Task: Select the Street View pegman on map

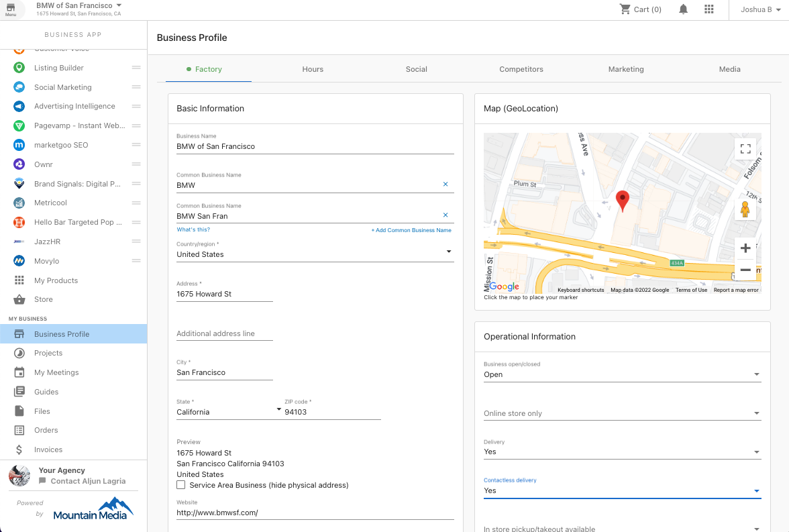Action: point(745,209)
